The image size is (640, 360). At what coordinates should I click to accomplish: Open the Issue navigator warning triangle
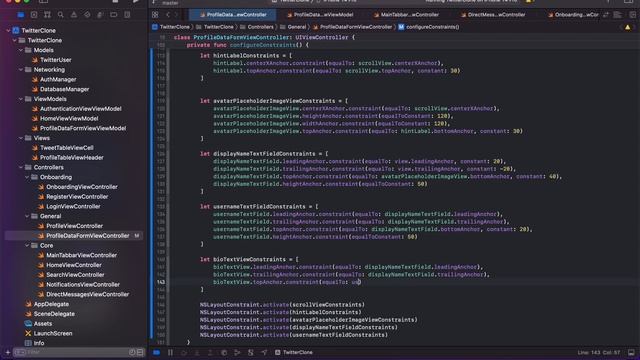[74, 15]
